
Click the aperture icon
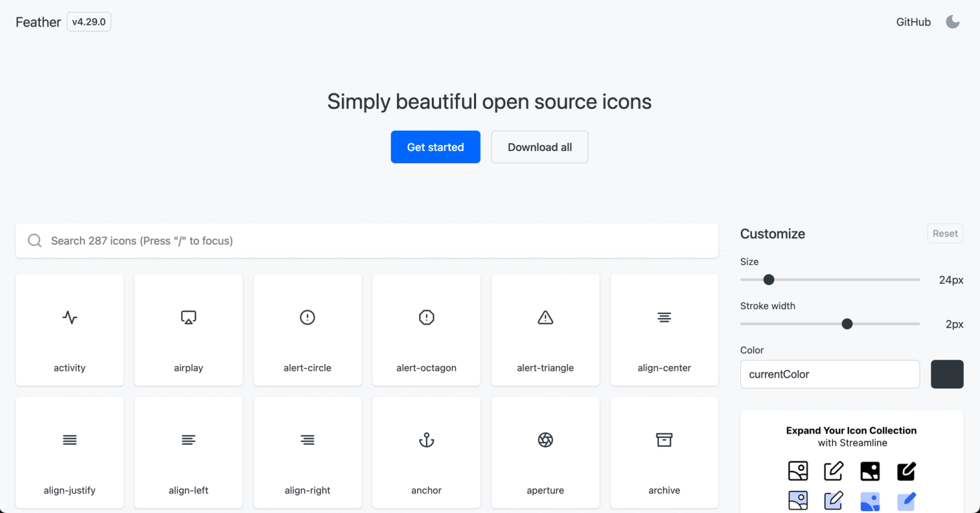545,453
